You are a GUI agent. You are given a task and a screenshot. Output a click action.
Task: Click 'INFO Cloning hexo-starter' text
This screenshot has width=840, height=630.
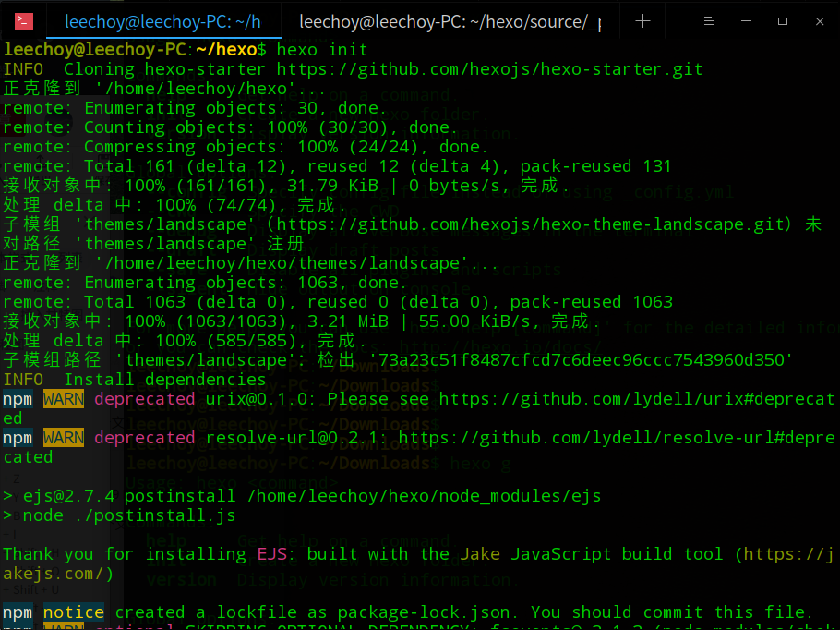(x=135, y=69)
